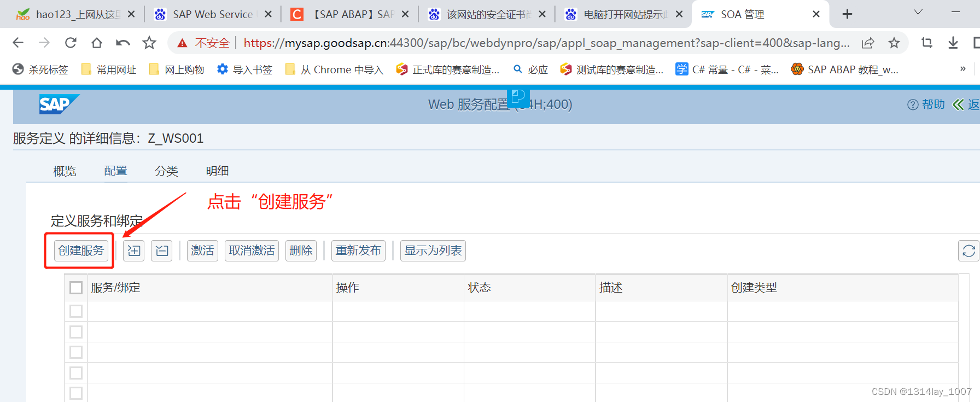Go back with browser back arrow
This screenshot has height=402, width=980.
pyautogui.click(x=18, y=43)
